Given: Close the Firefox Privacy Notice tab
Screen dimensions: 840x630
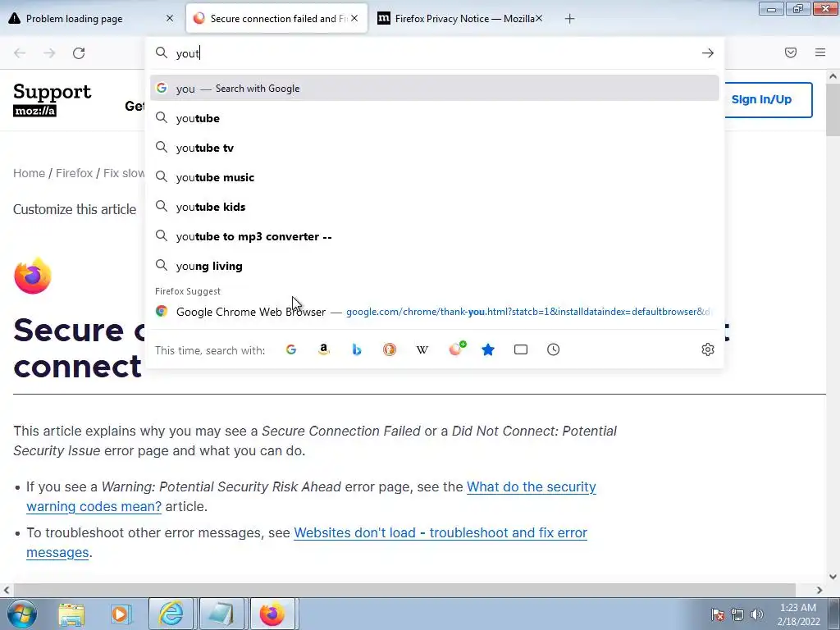Looking at the screenshot, I should [539, 18].
